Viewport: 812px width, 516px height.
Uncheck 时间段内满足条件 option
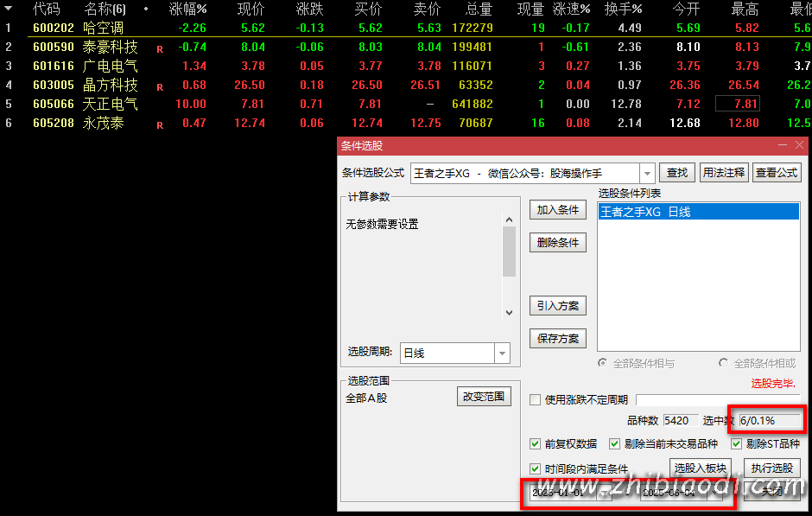click(536, 468)
